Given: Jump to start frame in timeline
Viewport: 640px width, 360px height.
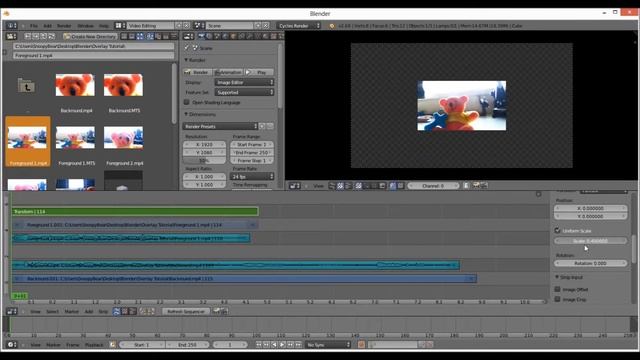Looking at the screenshot, I should point(259,344).
